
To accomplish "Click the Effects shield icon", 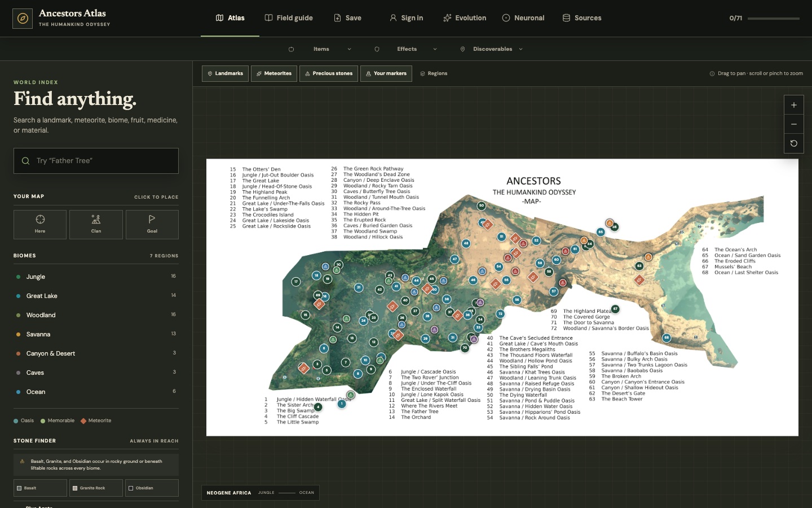I will click(377, 49).
